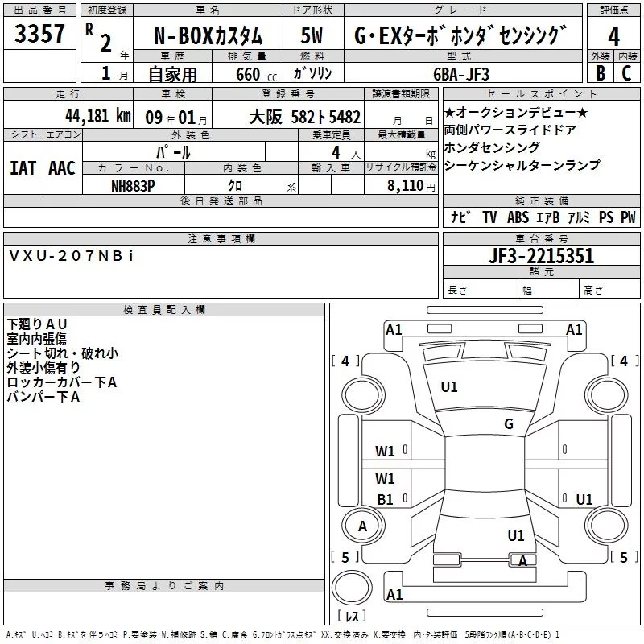The height and width of the screenshot is (644, 644).
Task: Click the color number NH883P
Action: [x=133, y=186]
